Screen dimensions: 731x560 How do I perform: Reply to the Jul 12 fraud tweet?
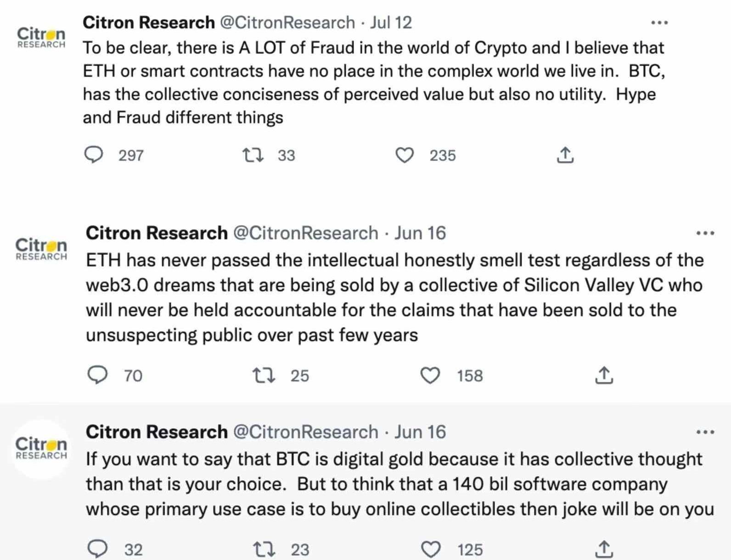click(94, 155)
